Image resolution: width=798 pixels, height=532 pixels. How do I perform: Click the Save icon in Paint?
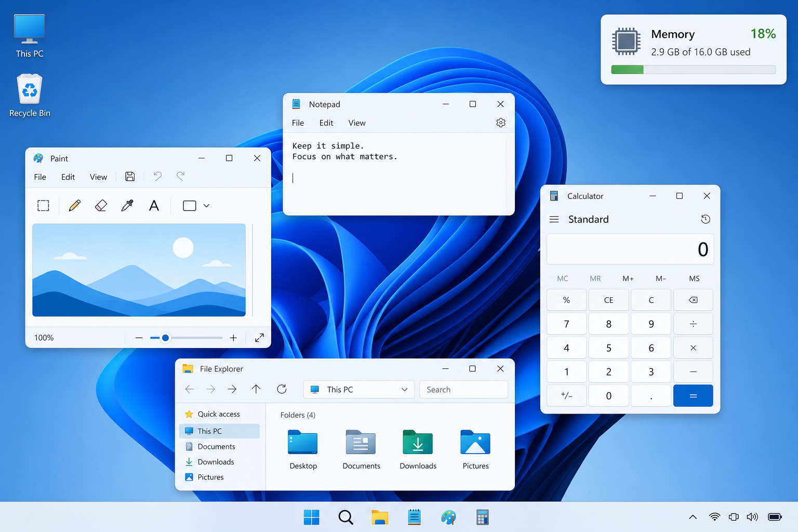[130, 177]
